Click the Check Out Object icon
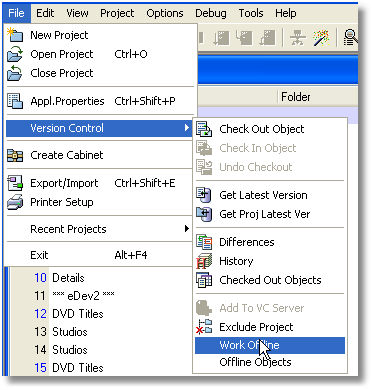The width and height of the screenshot is (372, 390). coord(204,129)
